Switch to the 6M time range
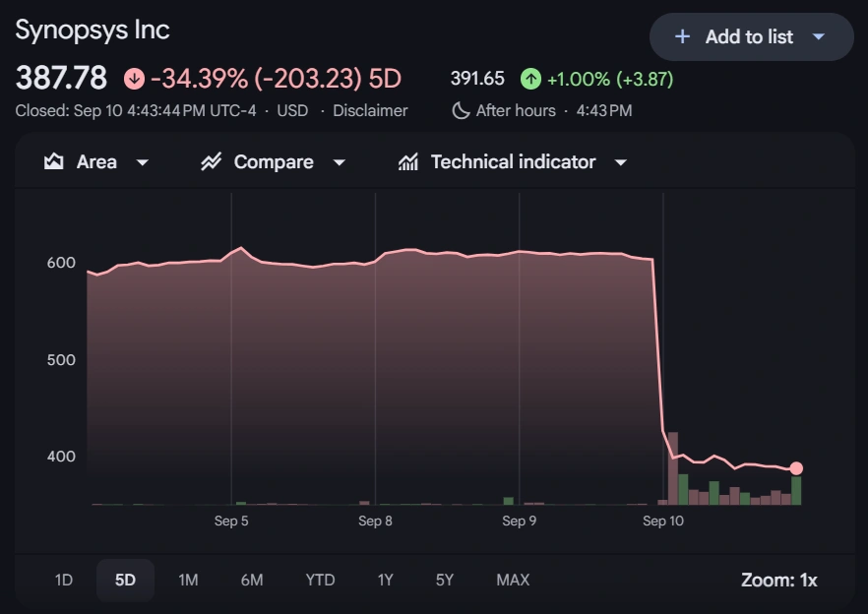The image size is (868, 614). [x=252, y=580]
